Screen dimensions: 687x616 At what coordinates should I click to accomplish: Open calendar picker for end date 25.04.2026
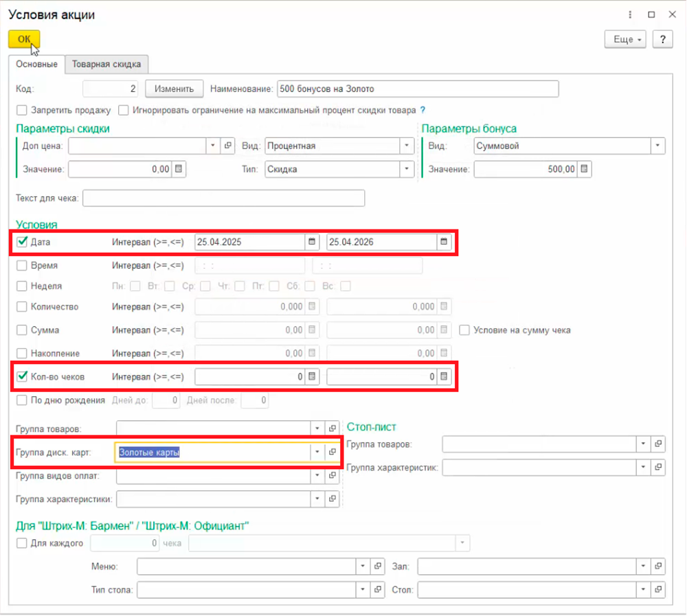444,242
